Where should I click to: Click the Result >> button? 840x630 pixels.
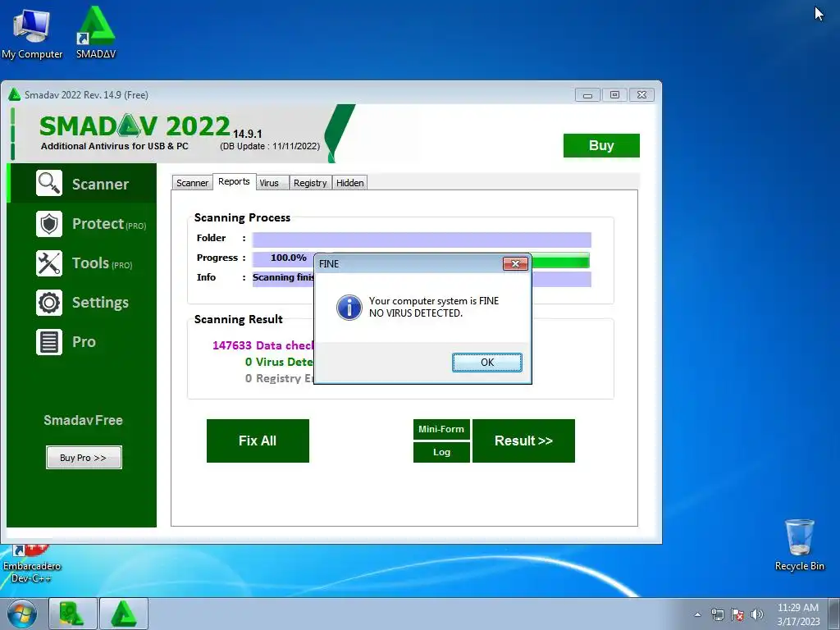click(523, 441)
